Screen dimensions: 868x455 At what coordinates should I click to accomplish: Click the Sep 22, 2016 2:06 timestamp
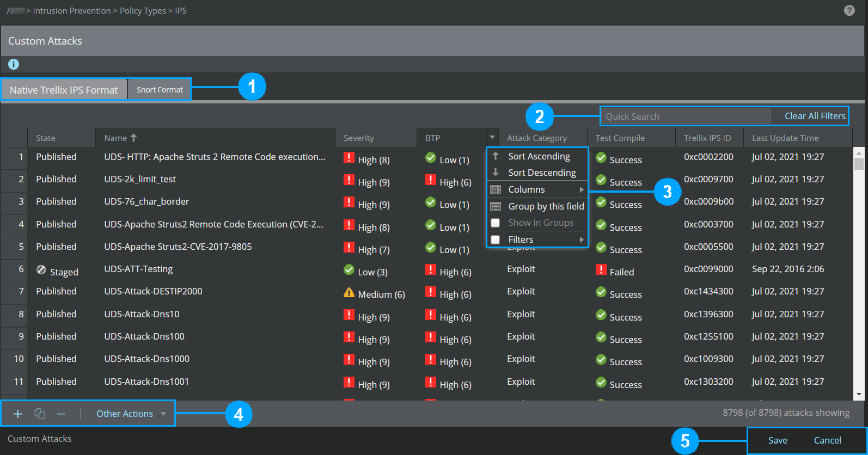coord(788,269)
